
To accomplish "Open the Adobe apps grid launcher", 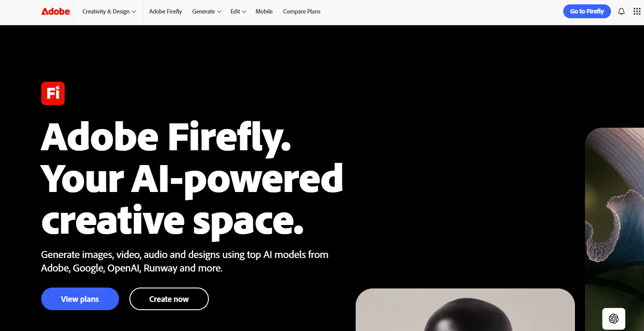I will pos(637,11).
